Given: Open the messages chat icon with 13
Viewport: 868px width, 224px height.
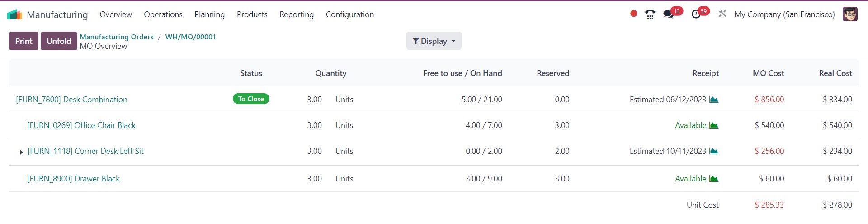Looking at the screenshot, I should click(668, 14).
